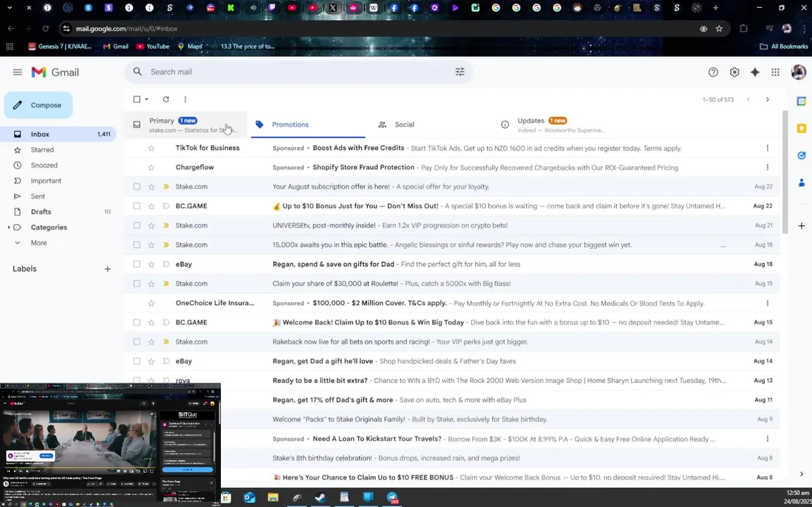
Task: Open Gemini sparkle icon in Gmail header
Action: tap(755, 73)
